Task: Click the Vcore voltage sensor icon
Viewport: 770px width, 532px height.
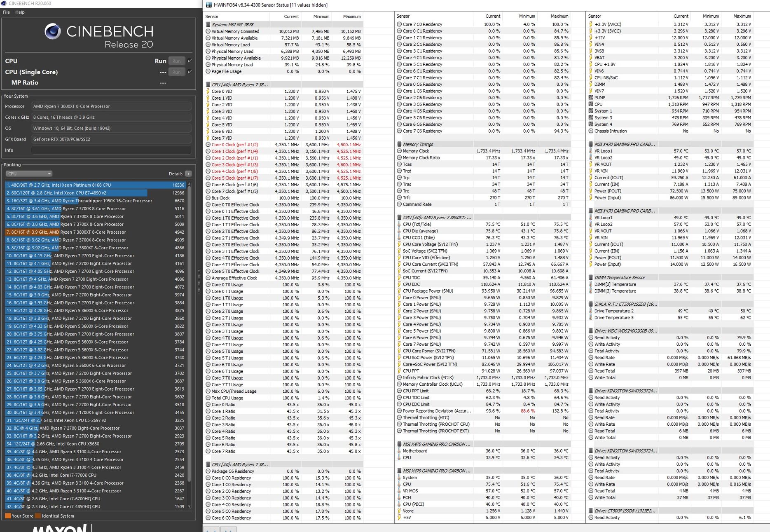Action: pyautogui.click(x=399, y=511)
